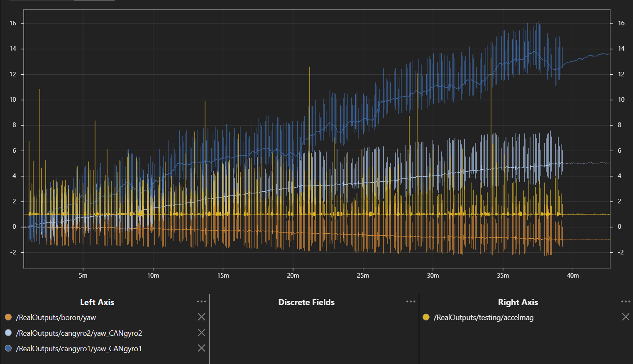Open the Right Axis options menu

[x=626, y=302]
